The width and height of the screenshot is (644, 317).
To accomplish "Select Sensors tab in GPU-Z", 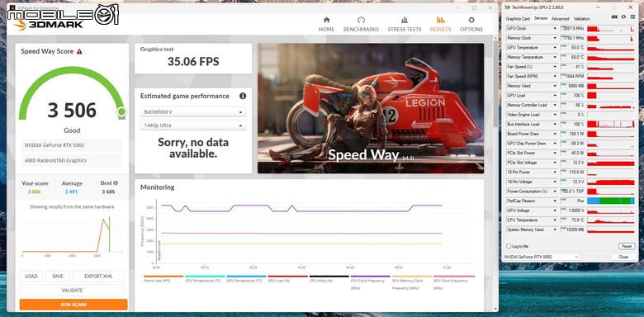I will click(x=541, y=18).
